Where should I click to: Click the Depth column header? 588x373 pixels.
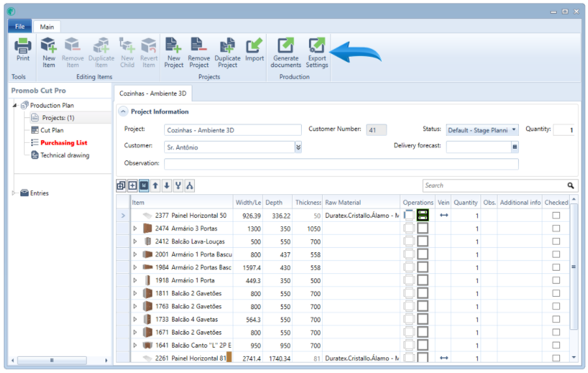click(x=278, y=202)
